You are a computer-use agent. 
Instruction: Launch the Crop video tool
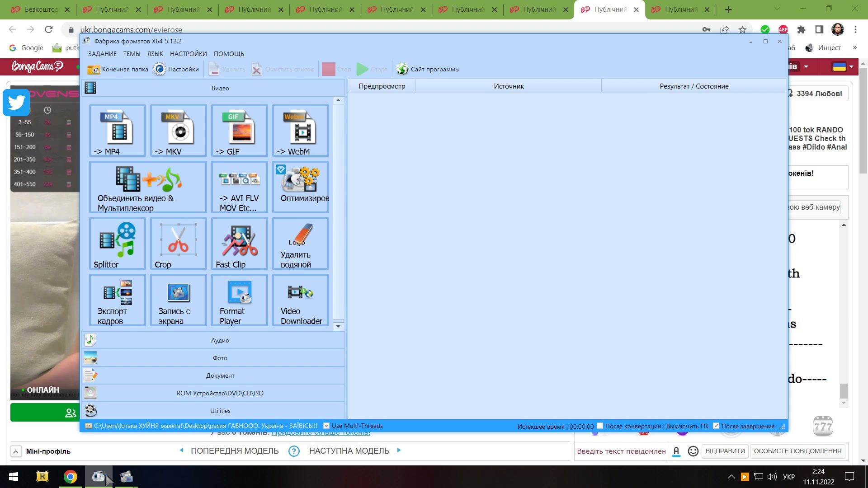pos(179,244)
